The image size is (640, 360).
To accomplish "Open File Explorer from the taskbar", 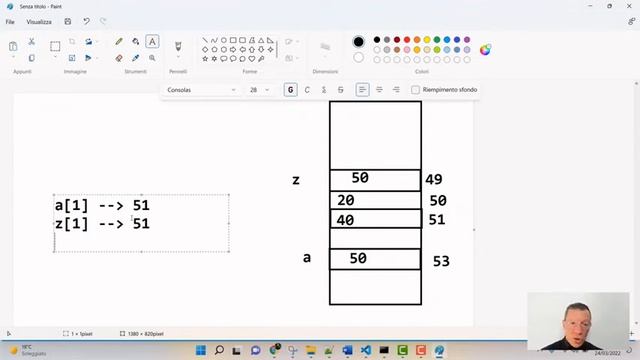I will 311,350.
